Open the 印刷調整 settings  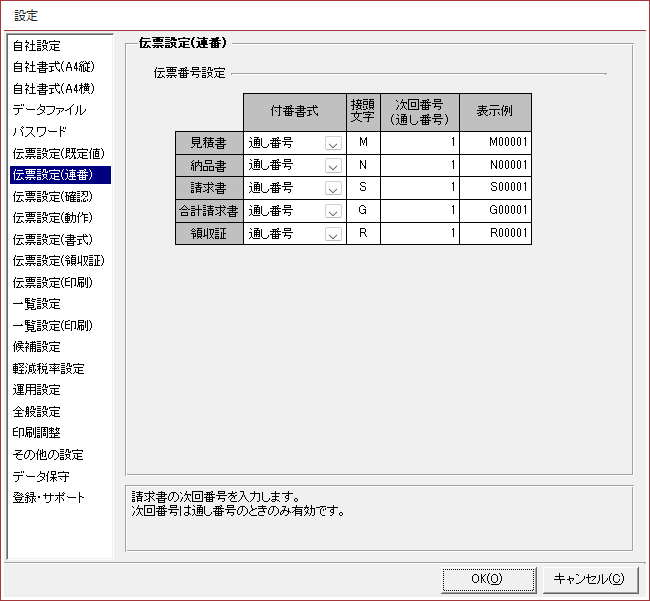click(37, 433)
